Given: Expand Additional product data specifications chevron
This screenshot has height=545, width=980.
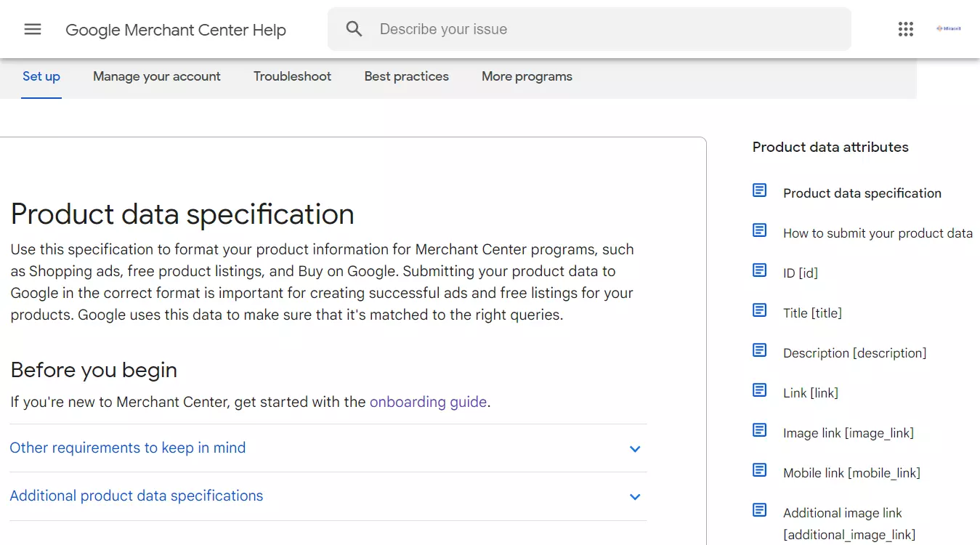Looking at the screenshot, I should [x=635, y=497].
